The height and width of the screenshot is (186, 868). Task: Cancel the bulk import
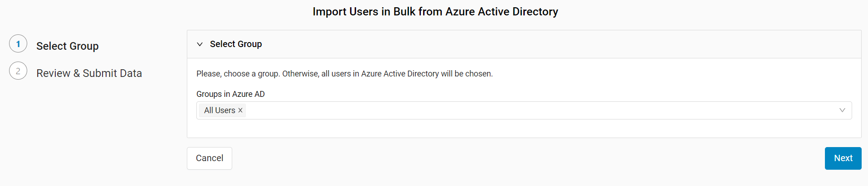pyautogui.click(x=210, y=158)
